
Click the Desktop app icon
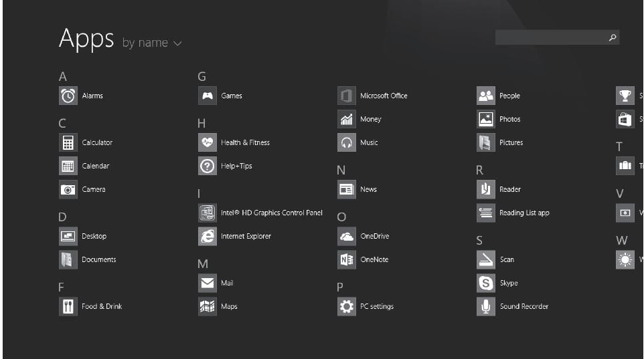click(x=68, y=236)
